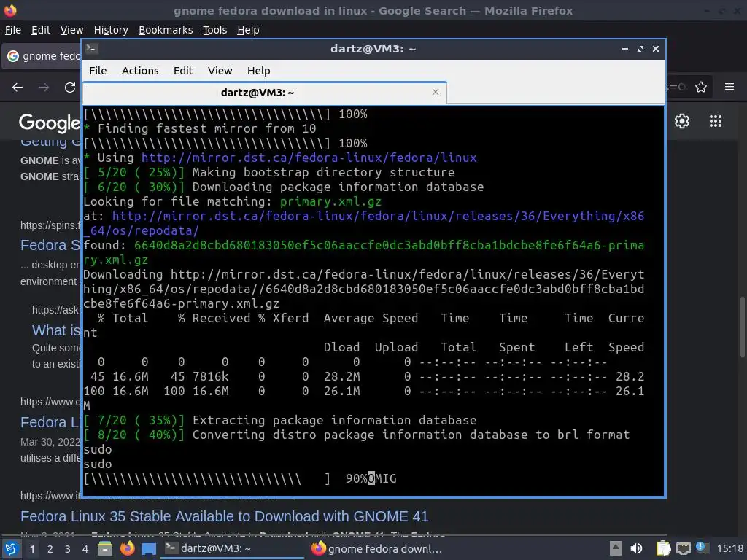The image size is (747, 560).
Task: Open Firefox Tools menu
Action: 215,30
